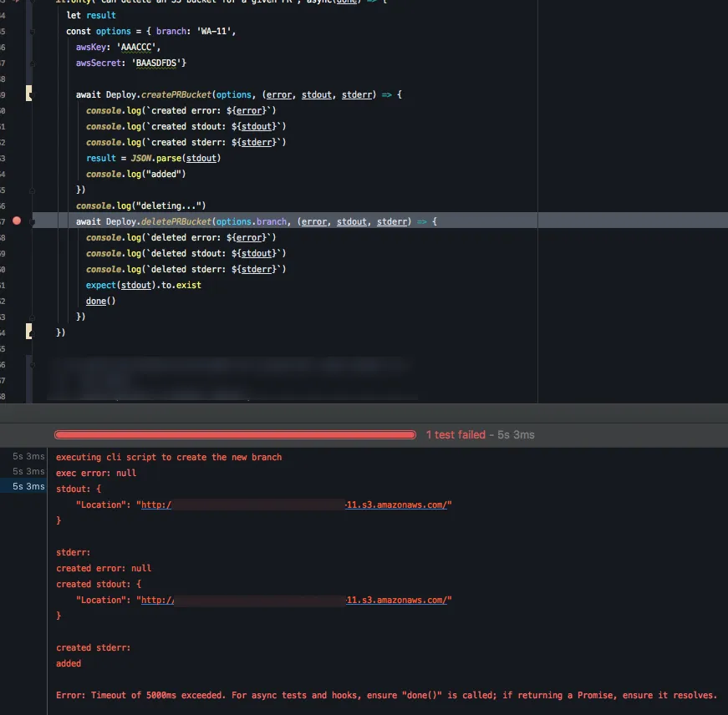The width and height of the screenshot is (728, 715).
Task: Fold the deletePRBucket callback block in the gutter
Action: (32, 222)
